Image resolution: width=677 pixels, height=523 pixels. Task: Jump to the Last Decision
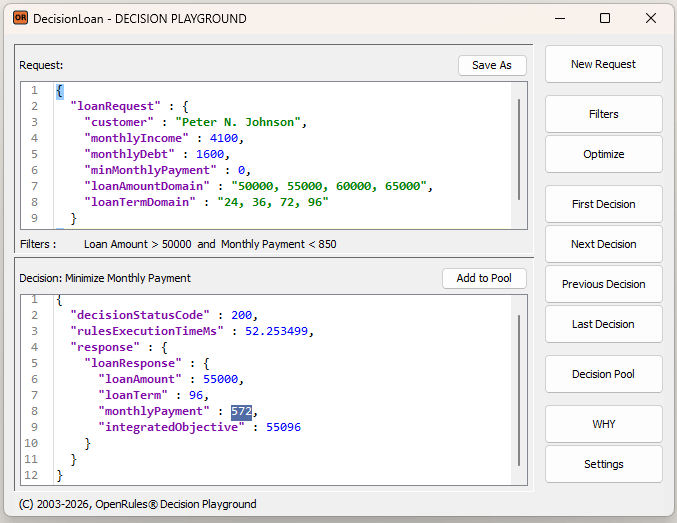coord(603,324)
